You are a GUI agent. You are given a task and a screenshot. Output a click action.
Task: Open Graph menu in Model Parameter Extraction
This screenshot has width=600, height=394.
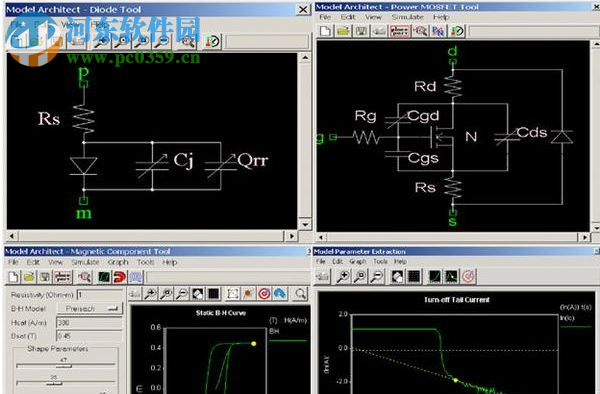(x=357, y=262)
